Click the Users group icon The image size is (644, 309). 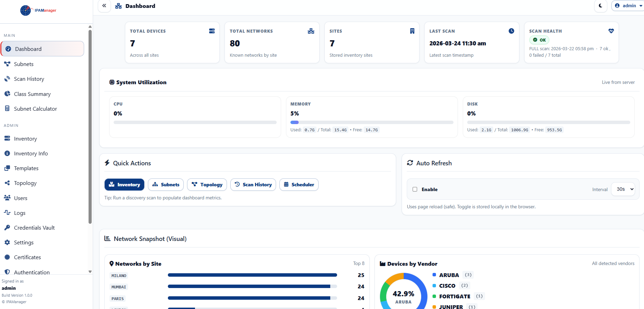coord(7,198)
